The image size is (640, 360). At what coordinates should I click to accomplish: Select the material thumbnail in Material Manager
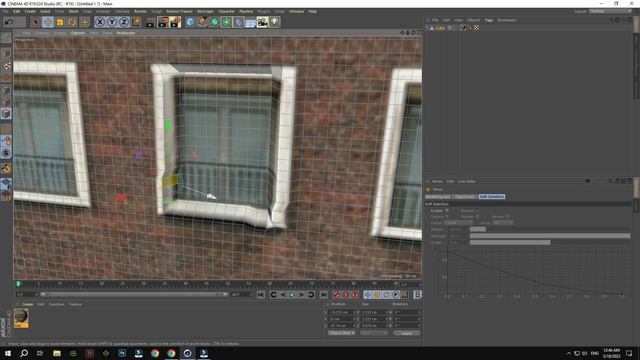(21, 318)
